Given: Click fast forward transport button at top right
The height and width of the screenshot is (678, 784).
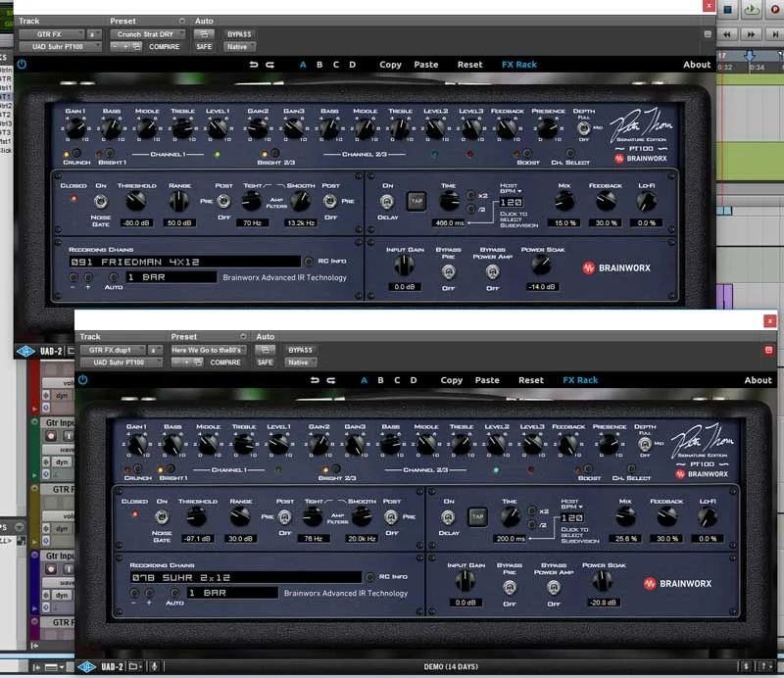Looking at the screenshot, I should coord(751,34).
